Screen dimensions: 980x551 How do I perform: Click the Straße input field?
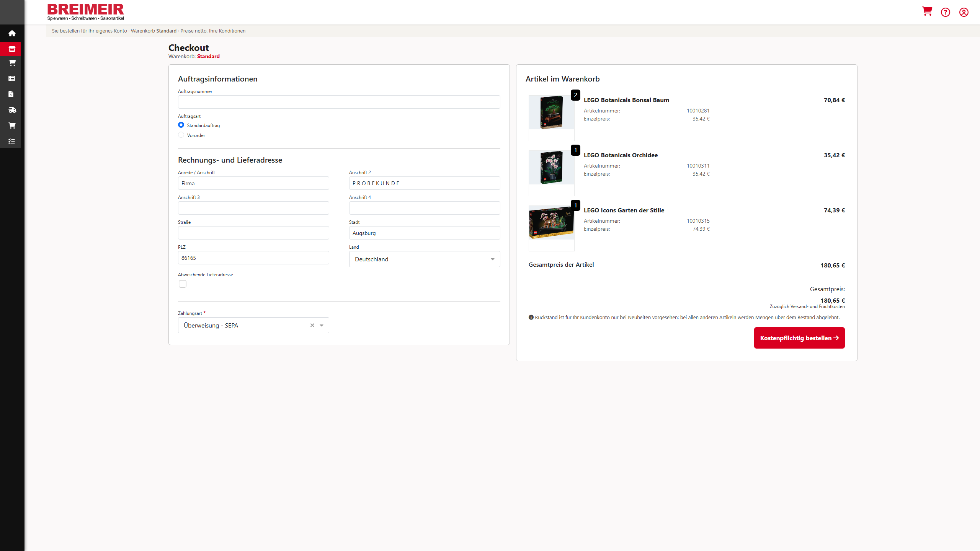[x=253, y=233]
